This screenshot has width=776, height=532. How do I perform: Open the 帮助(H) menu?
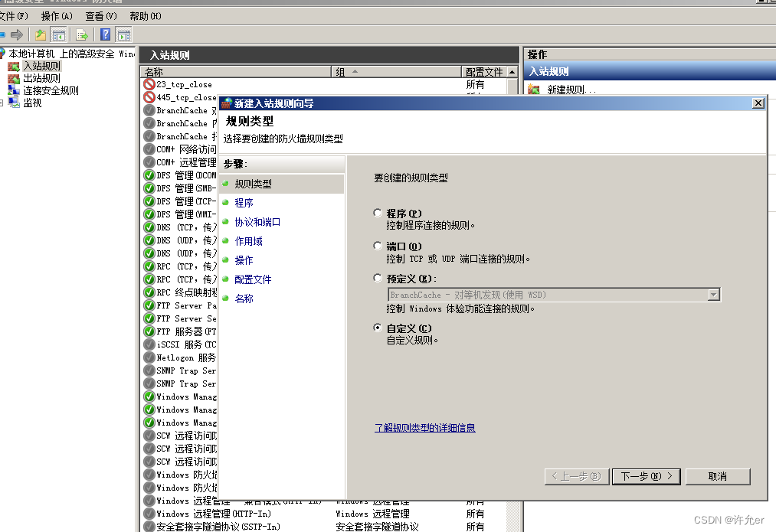[x=146, y=16]
